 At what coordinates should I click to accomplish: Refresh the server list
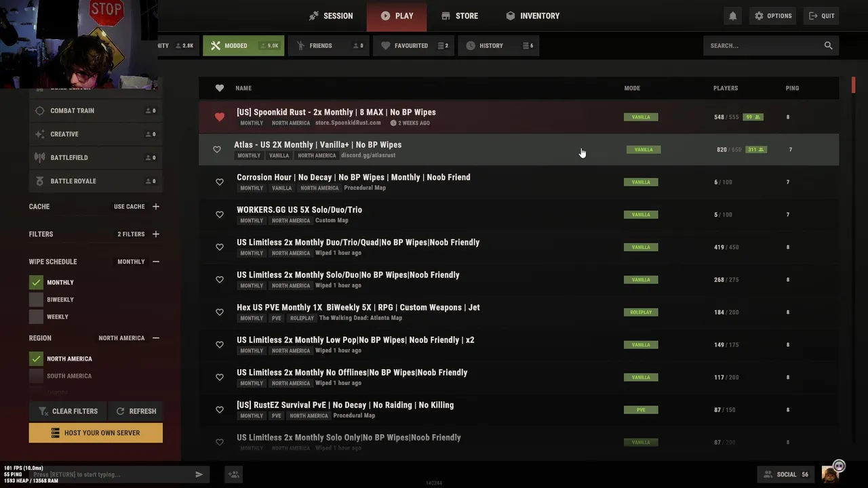(x=136, y=411)
